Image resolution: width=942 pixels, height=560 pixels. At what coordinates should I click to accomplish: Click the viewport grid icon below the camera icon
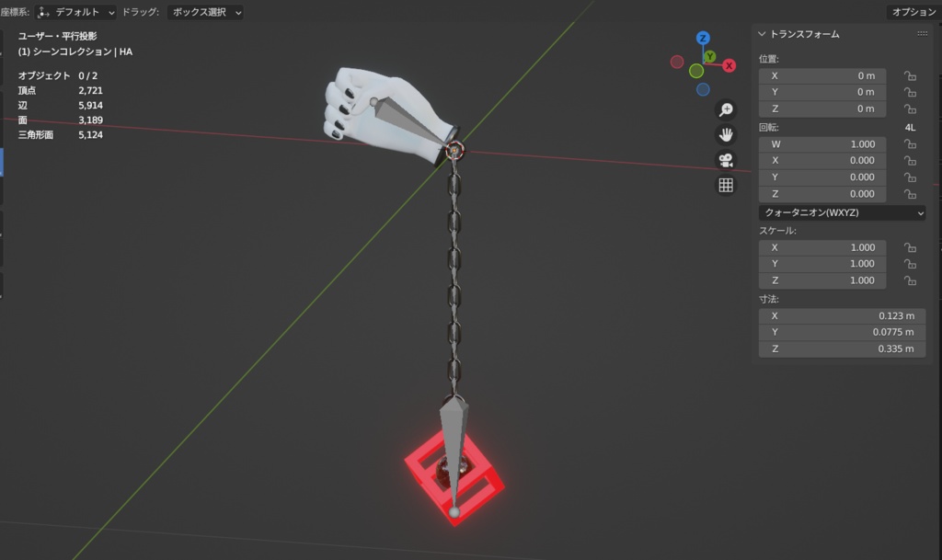(726, 185)
